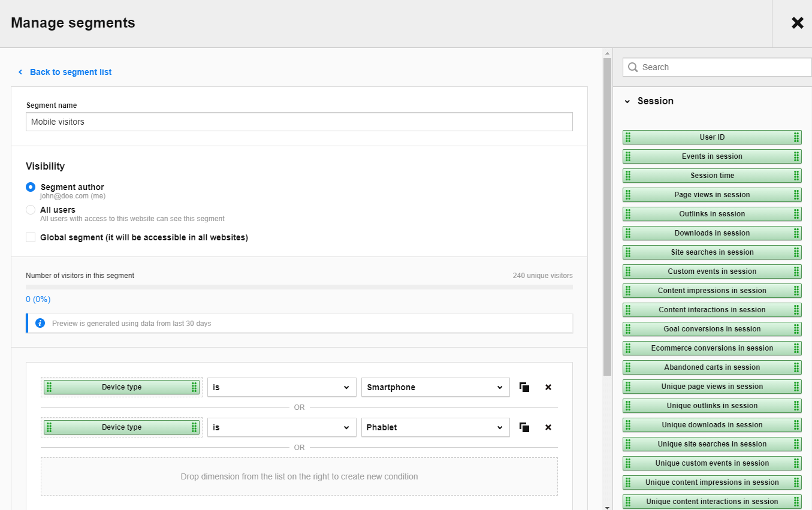Click the Segment name input field

(299, 122)
